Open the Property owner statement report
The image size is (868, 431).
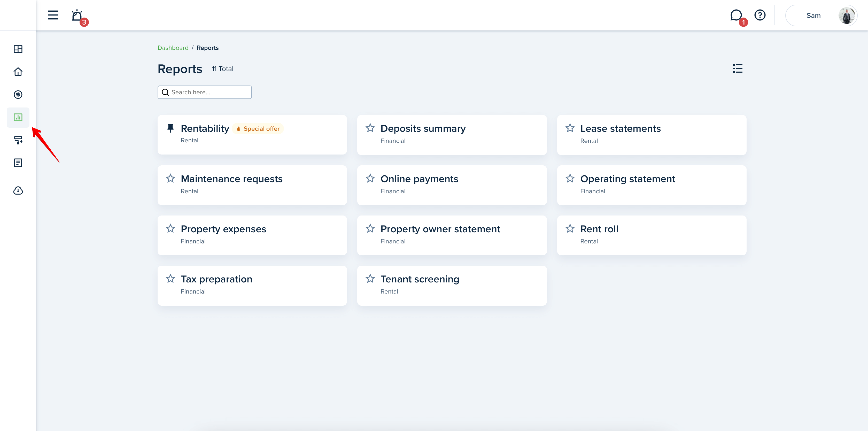point(452,235)
